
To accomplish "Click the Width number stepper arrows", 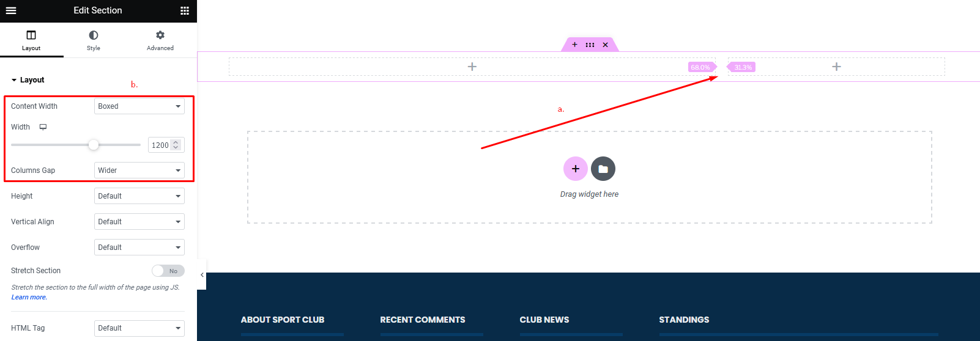I will [176, 145].
